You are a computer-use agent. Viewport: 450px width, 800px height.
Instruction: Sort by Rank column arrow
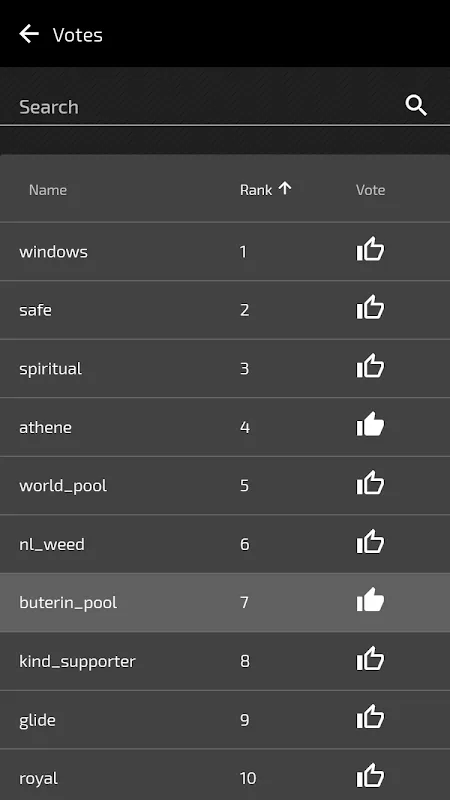coord(285,189)
